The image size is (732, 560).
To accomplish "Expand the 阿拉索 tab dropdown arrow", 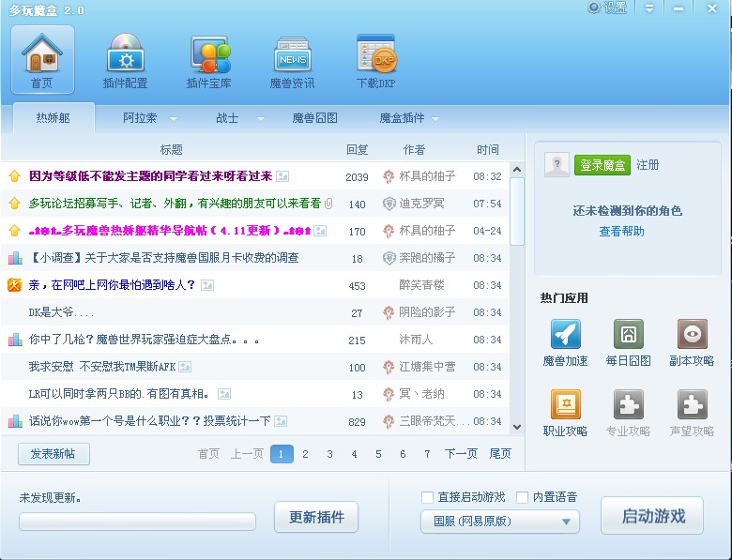I will point(174,119).
